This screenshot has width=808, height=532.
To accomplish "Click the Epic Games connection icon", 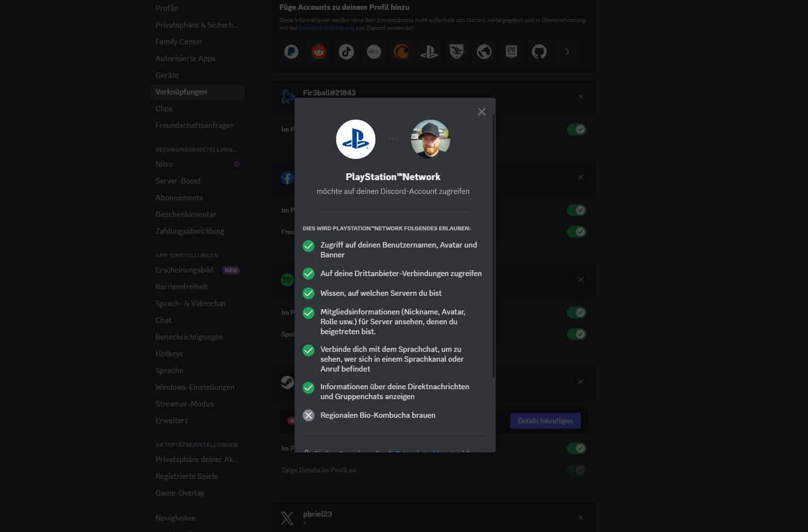I will pyautogui.click(x=512, y=52).
